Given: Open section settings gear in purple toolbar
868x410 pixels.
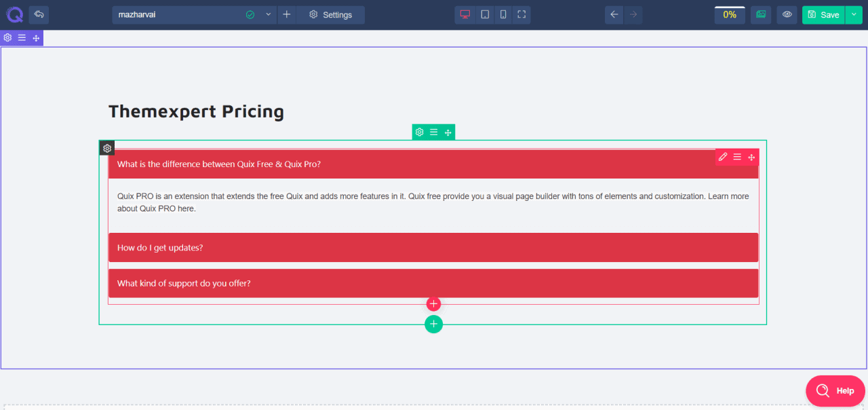Looking at the screenshot, I should click(x=7, y=38).
